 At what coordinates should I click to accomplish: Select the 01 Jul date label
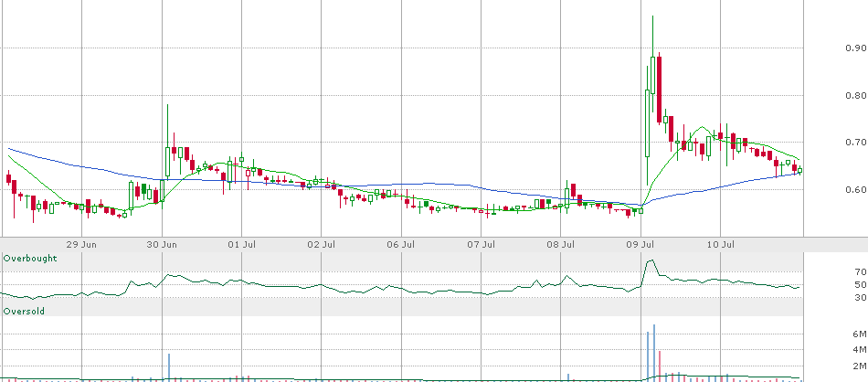[241, 244]
